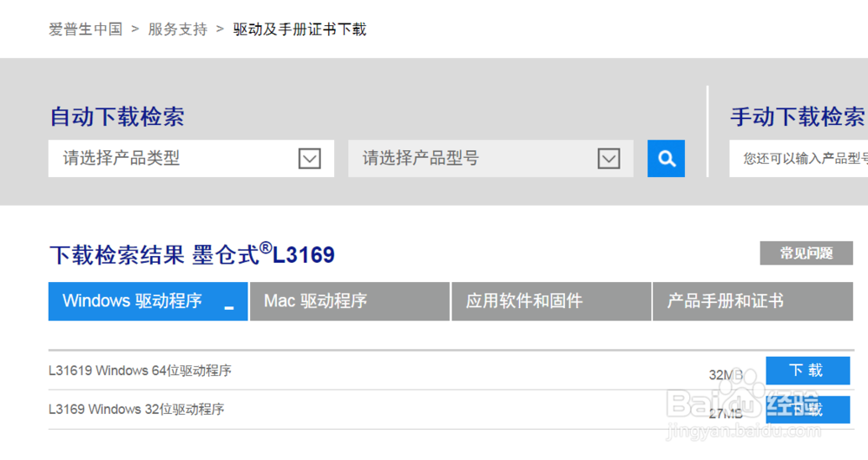Screen dimensions: 868x460
Task: Open the product type dropdown arrow
Action: (310, 158)
